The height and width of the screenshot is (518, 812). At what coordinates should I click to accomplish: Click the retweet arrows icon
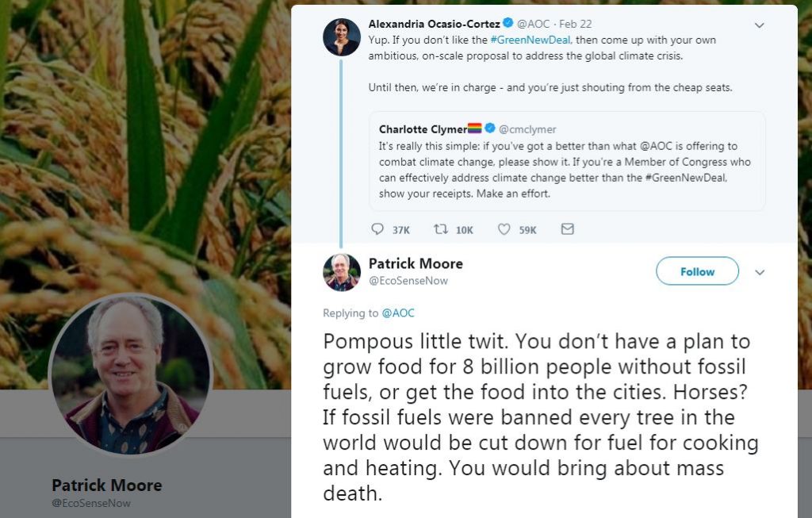pos(440,229)
